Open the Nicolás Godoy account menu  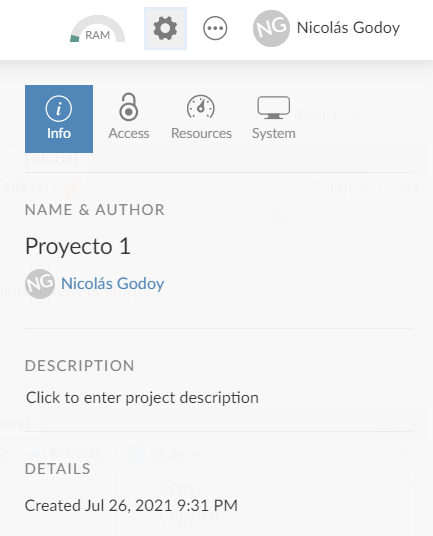point(348,28)
